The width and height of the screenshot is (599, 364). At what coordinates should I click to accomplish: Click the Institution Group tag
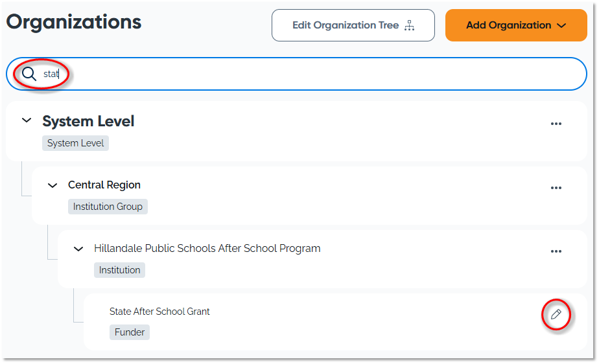pos(108,207)
